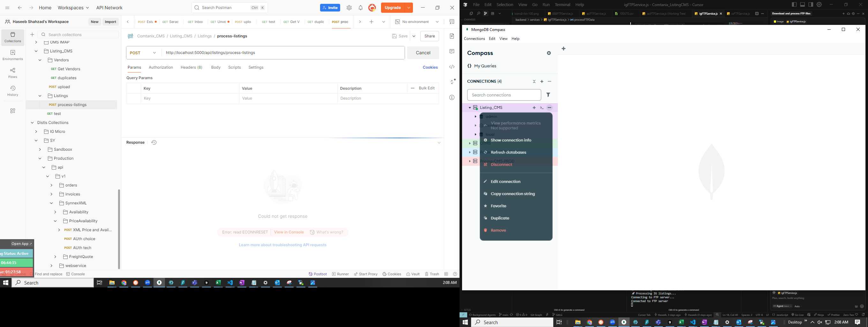Open the Terminal menu in Cursor
Image resolution: width=868 pixels, height=327 pixels.
pos(562,5)
